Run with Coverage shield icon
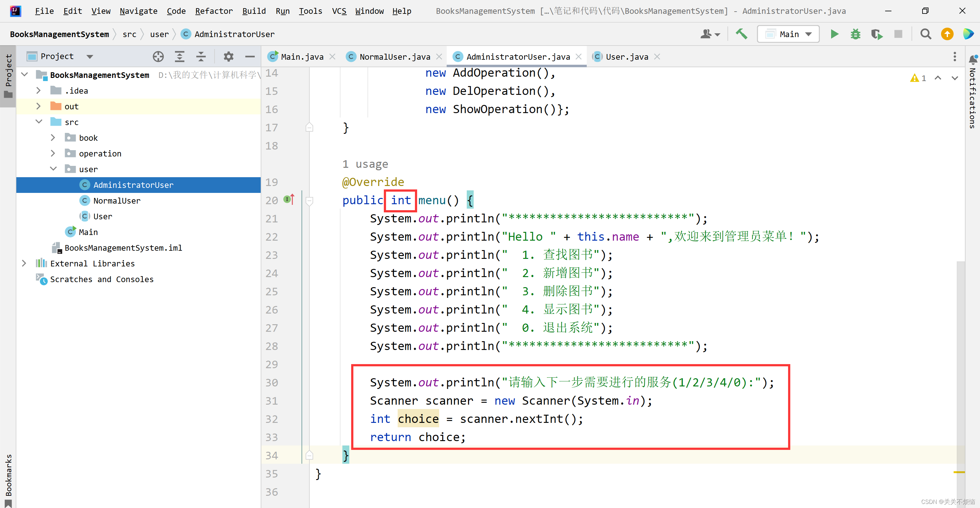Viewport: 980px width, 508px height. (x=877, y=34)
